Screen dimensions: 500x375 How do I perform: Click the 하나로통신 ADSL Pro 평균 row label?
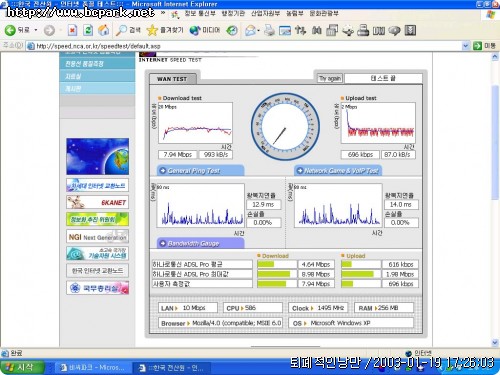point(202,264)
